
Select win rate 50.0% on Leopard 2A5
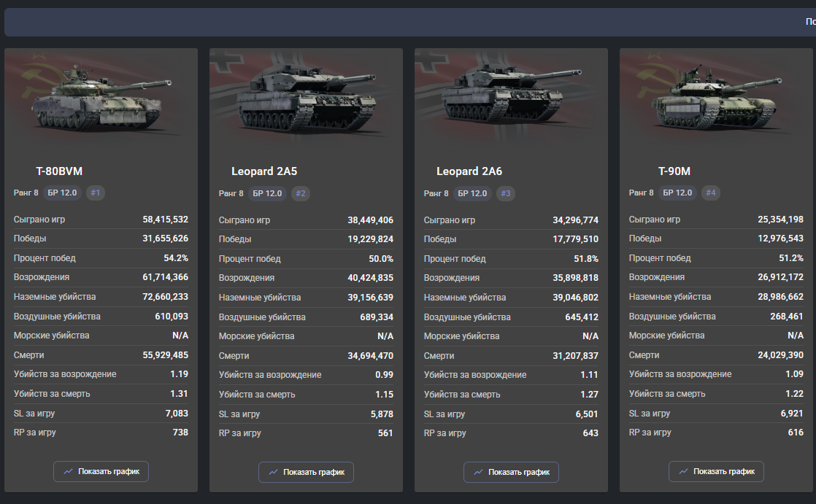pyautogui.click(x=381, y=258)
